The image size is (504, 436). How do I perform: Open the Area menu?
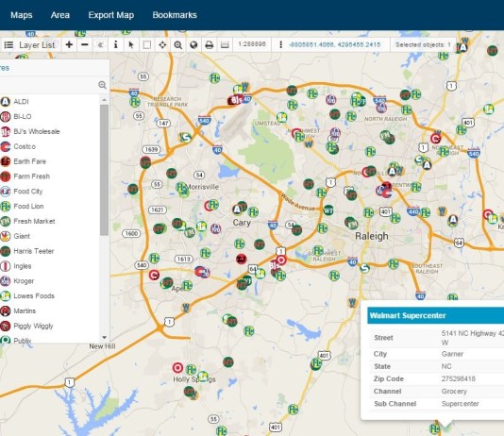[x=60, y=15]
